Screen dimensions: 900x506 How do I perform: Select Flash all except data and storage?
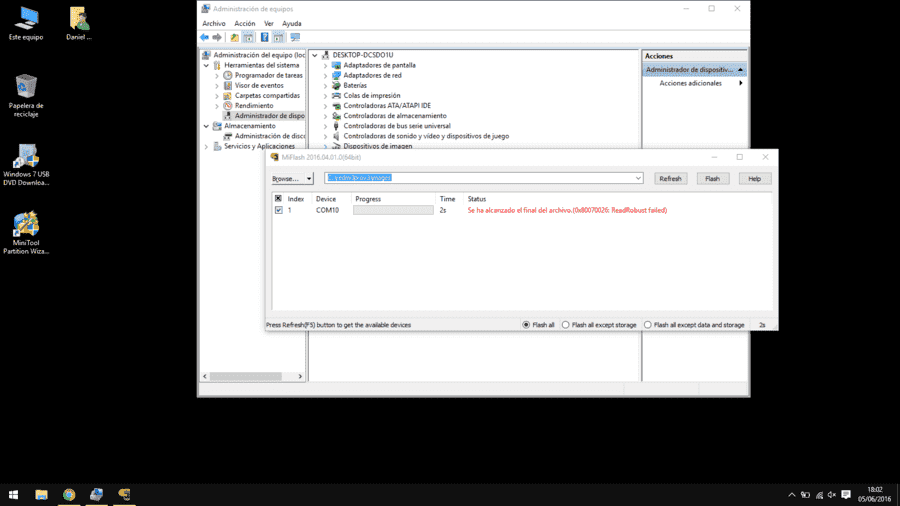647,325
